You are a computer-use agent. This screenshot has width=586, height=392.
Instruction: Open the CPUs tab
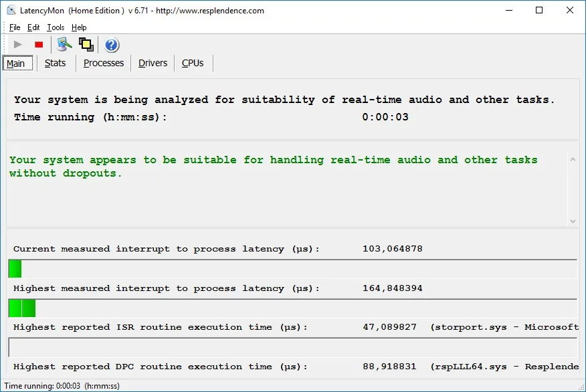193,63
